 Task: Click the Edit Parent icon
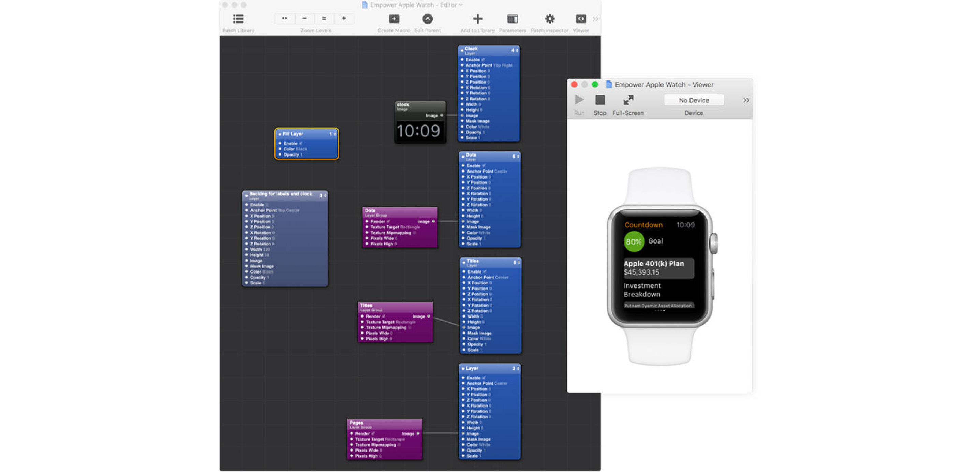tap(427, 19)
